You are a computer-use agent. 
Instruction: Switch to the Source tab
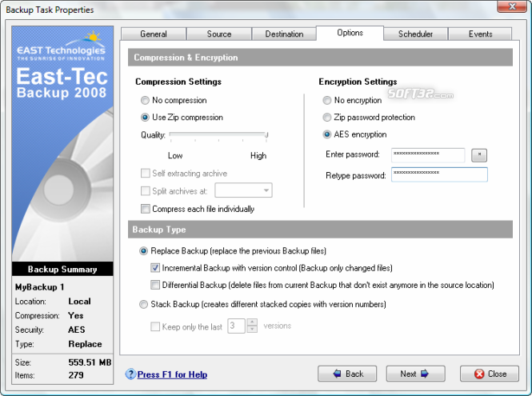click(x=219, y=34)
